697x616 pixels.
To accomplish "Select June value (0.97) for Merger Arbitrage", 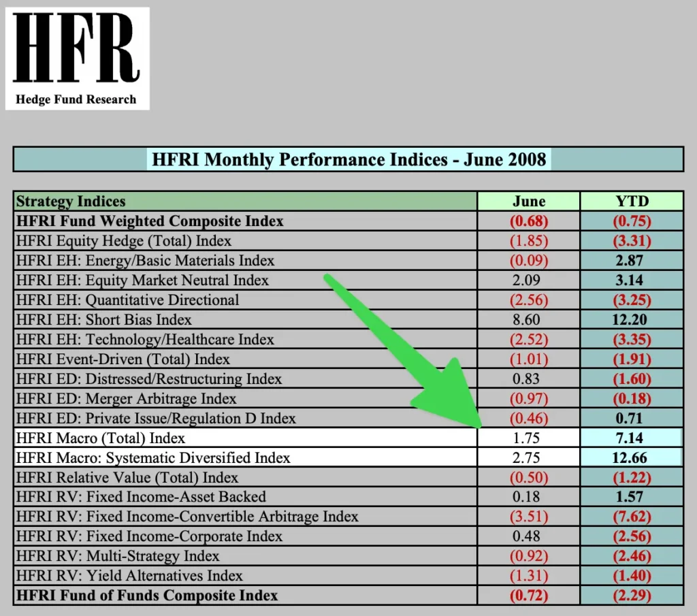I will coord(529,399).
